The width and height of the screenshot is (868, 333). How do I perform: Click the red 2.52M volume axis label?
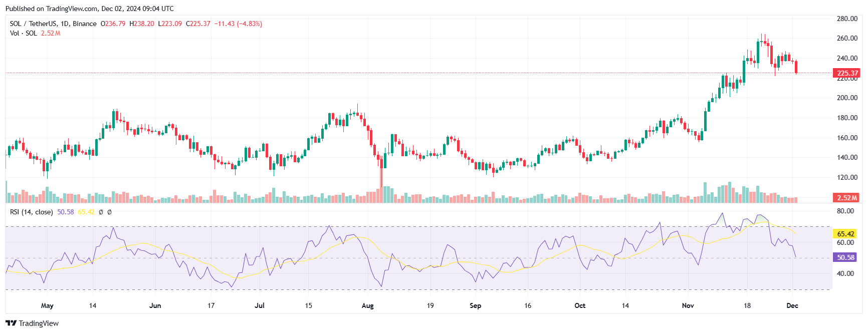(x=847, y=197)
